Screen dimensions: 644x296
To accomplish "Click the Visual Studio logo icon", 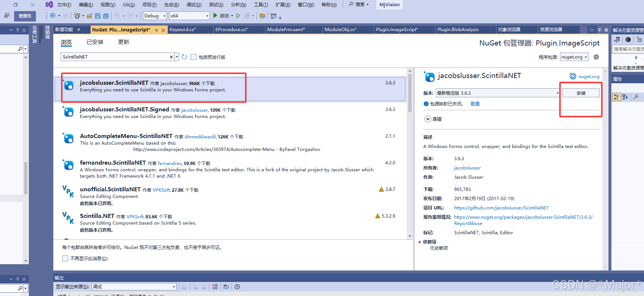I will tap(49, 4).
